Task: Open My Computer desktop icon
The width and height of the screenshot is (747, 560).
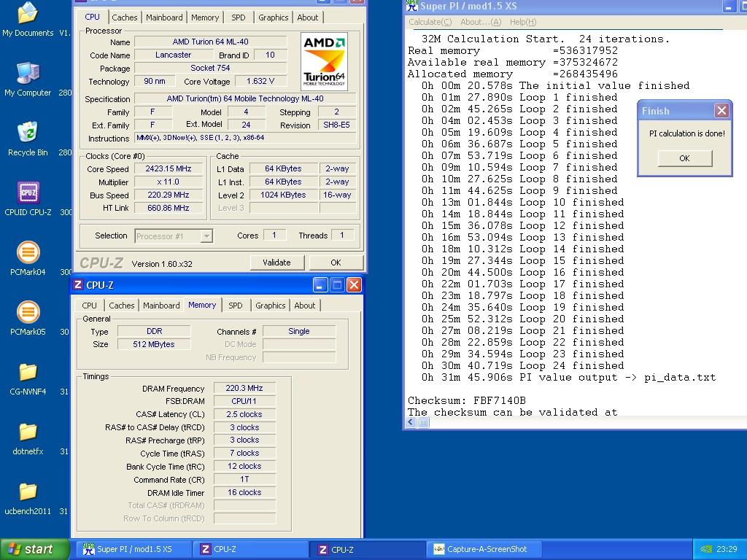Action: 28,79
